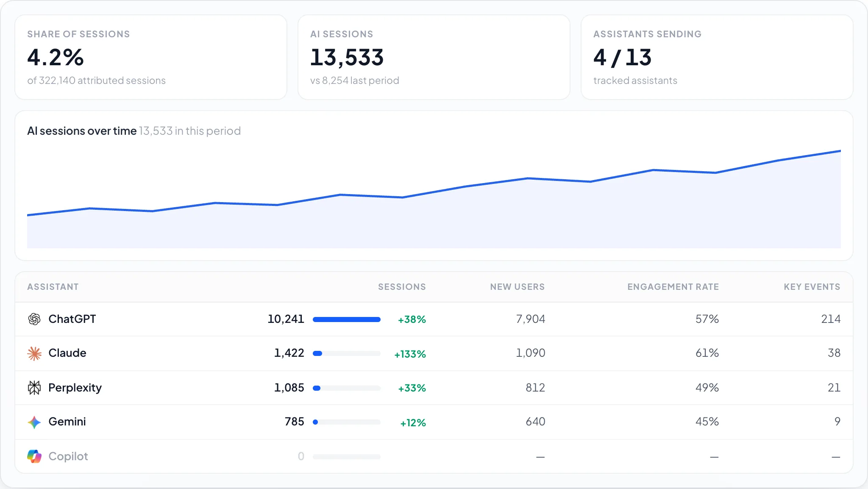Select the Claude assistant name

point(67,353)
